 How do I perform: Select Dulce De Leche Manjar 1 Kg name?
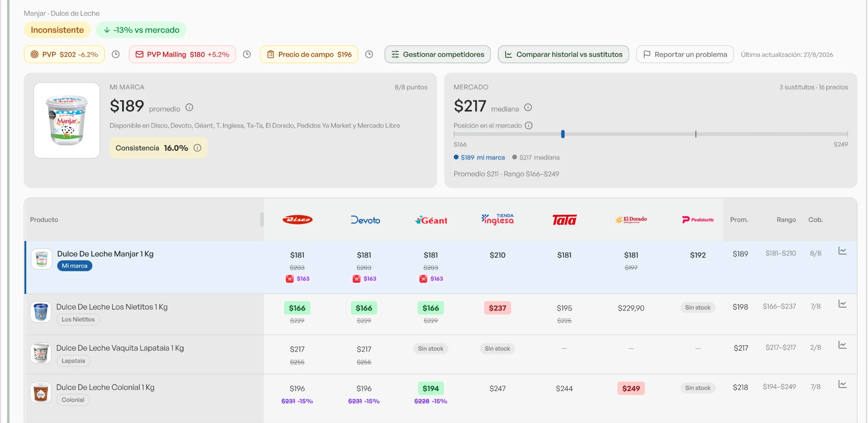point(105,254)
